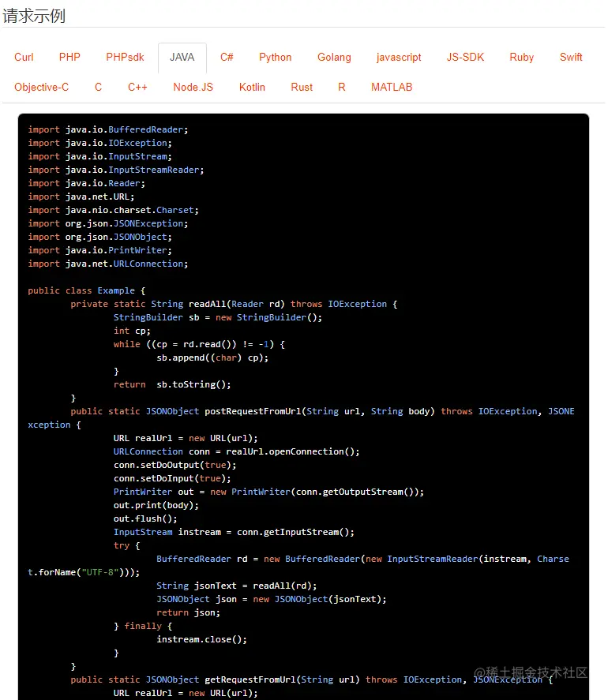608x700 pixels.
Task: Switch to the R tab
Action: pos(342,87)
